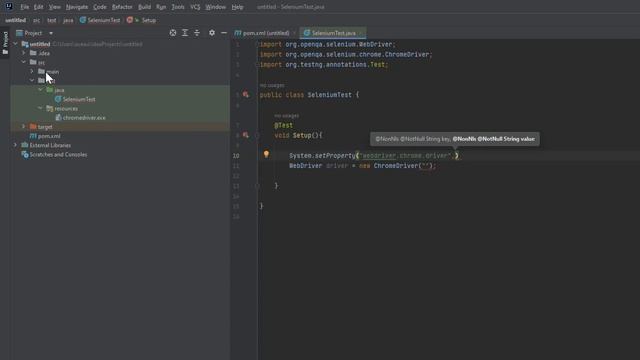
Task: Expand the main folder
Action: [x=32, y=71]
